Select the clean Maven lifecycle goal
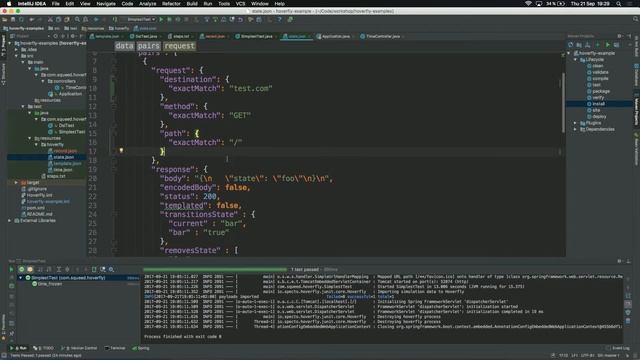 point(598,66)
